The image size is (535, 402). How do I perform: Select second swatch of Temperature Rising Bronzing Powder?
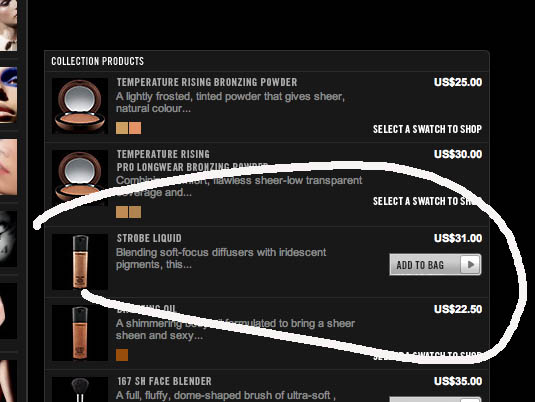tap(135, 128)
